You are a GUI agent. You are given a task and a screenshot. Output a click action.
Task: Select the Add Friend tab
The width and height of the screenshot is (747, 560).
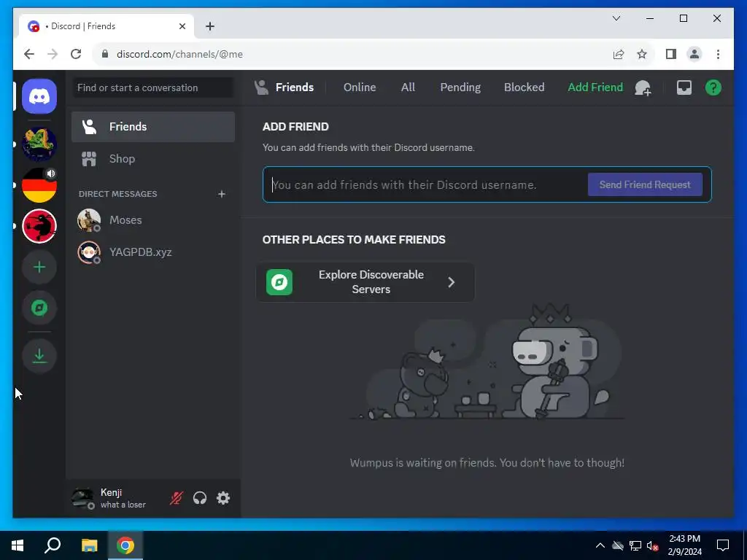(x=595, y=87)
